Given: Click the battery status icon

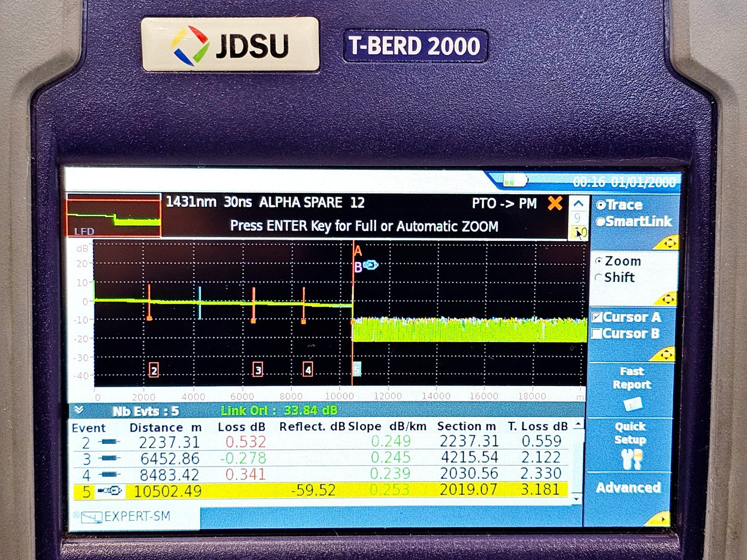Looking at the screenshot, I should tap(515, 180).
